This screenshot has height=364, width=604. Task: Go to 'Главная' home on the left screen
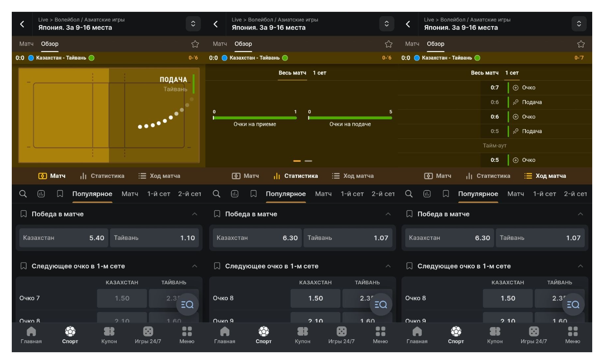31,335
